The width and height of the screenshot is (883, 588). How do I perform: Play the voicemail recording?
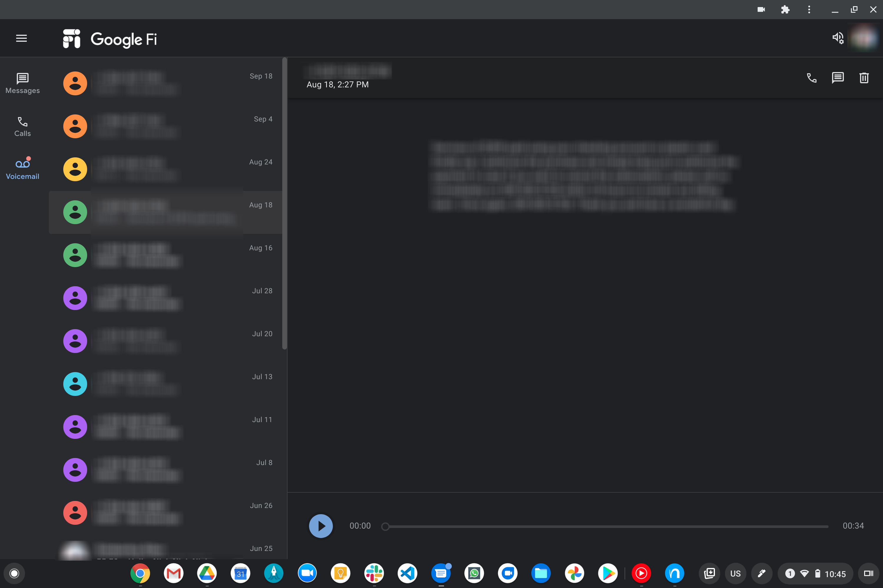click(x=321, y=526)
